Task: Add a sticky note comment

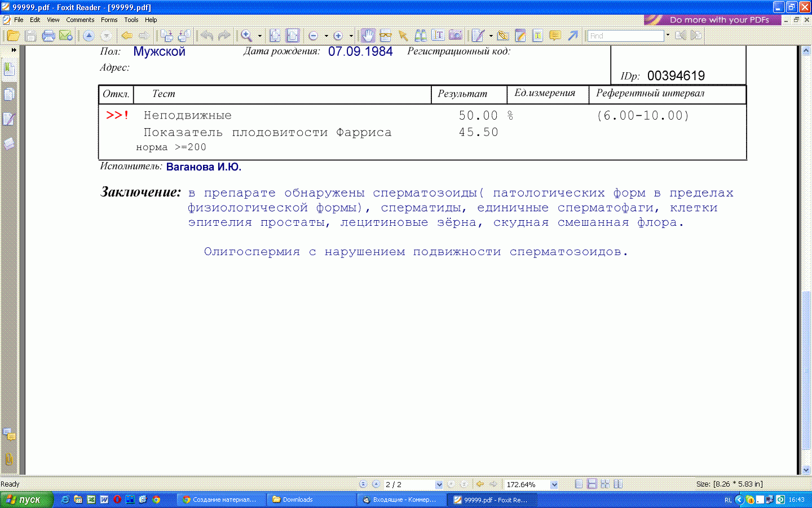Action: 555,36
